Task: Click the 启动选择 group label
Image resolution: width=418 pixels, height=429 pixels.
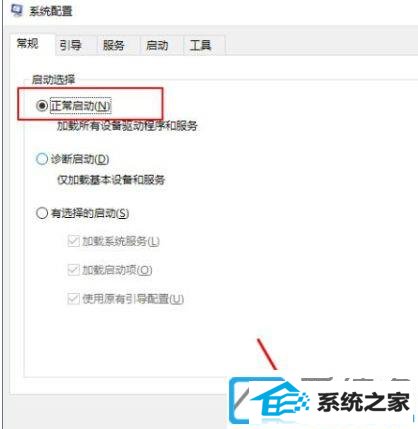Action: 53,80
